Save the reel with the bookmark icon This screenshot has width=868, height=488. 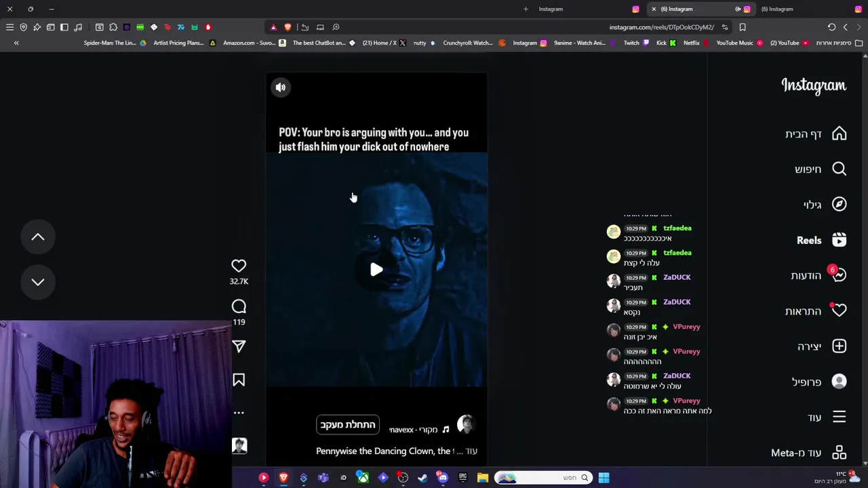coord(239,380)
